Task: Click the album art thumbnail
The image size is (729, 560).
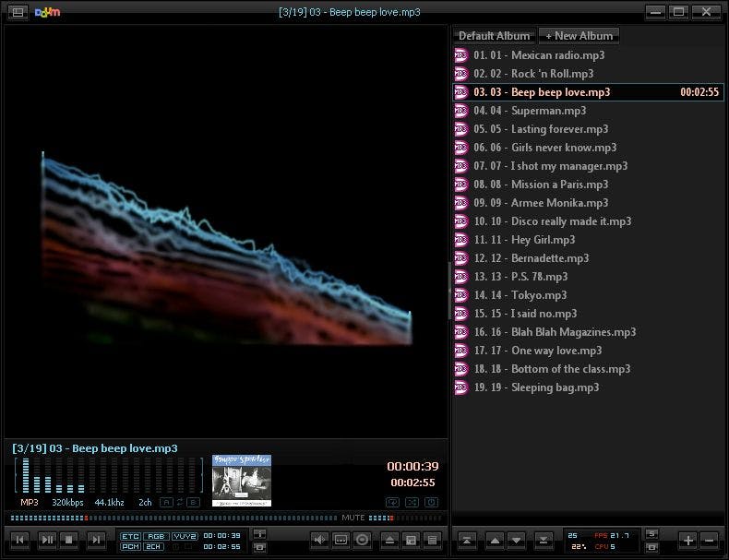Action: point(242,480)
